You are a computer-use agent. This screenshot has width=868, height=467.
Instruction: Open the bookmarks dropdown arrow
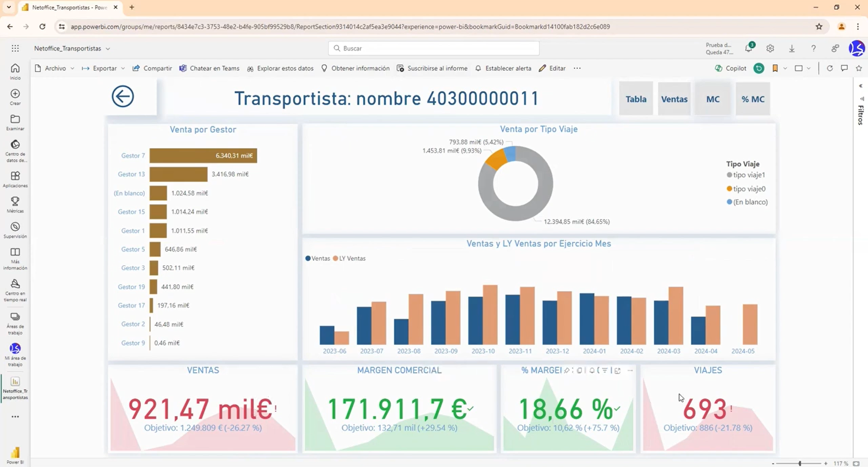785,68
